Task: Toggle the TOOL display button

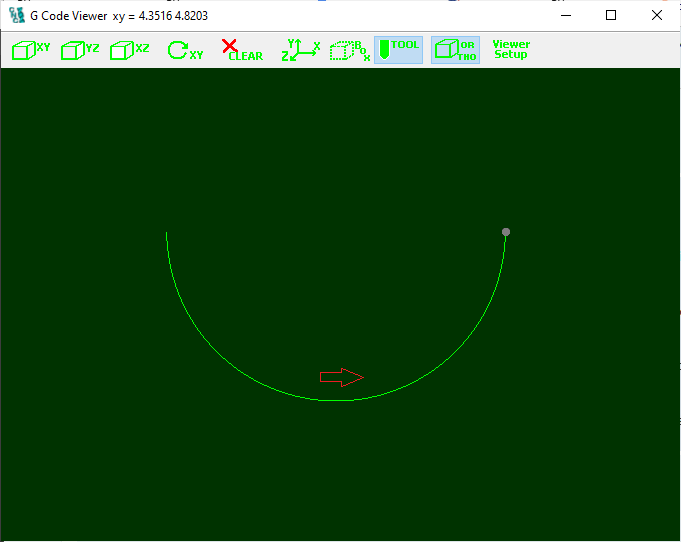Action: [x=398, y=50]
